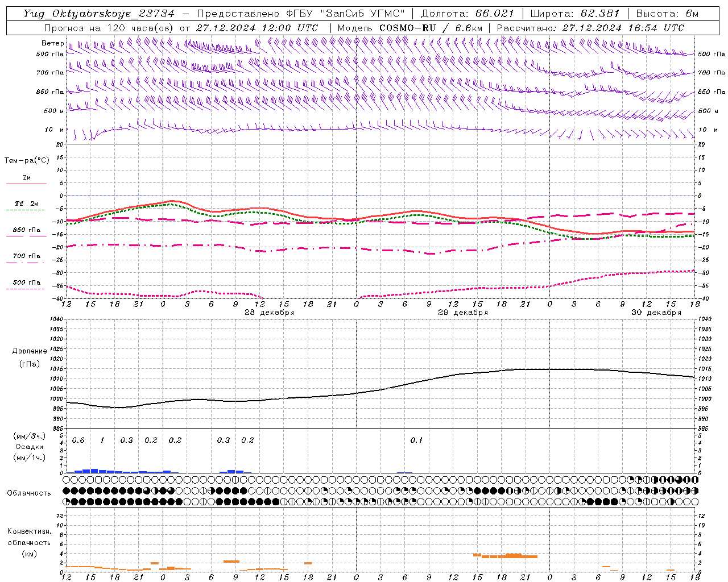
Task: Click the 10 м wind level label on left
Action: click(55, 130)
